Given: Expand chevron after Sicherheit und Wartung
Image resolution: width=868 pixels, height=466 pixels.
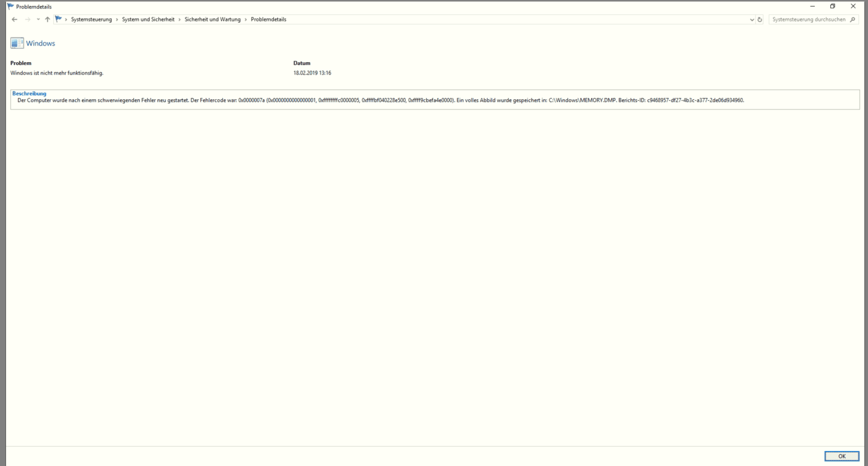Looking at the screenshot, I should (x=246, y=20).
